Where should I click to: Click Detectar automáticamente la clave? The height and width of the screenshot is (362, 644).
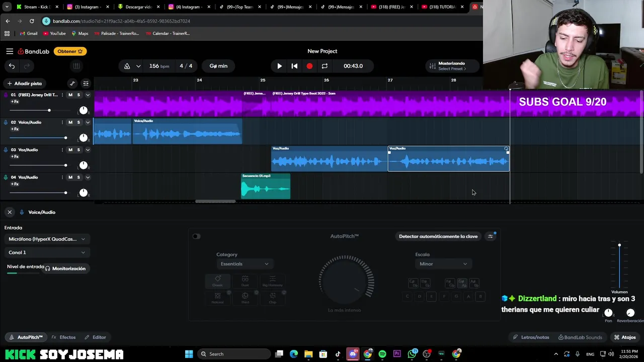click(x=438, y=236)
